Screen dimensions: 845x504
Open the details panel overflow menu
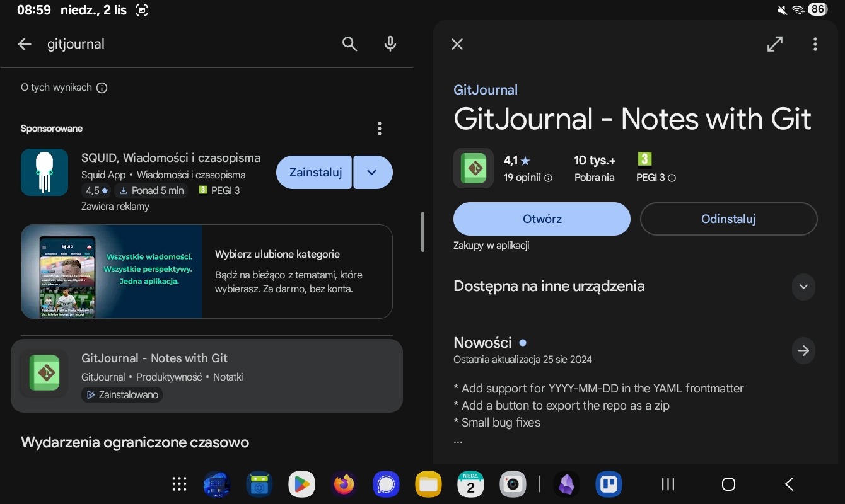(x=815, y=43)
